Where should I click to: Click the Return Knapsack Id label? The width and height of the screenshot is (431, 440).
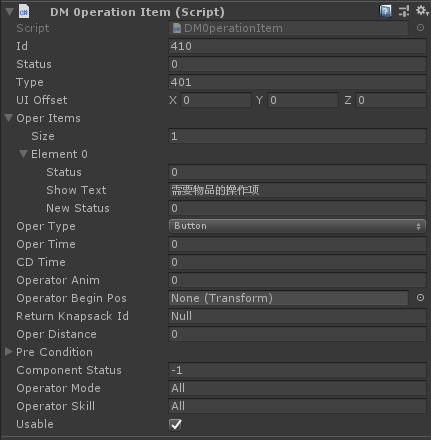point(72,316)
